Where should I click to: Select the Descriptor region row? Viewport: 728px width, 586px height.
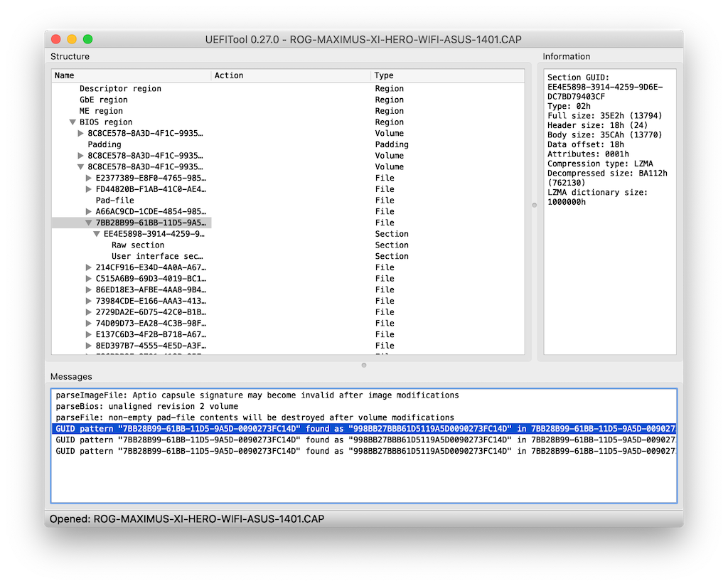click(288, 89)
